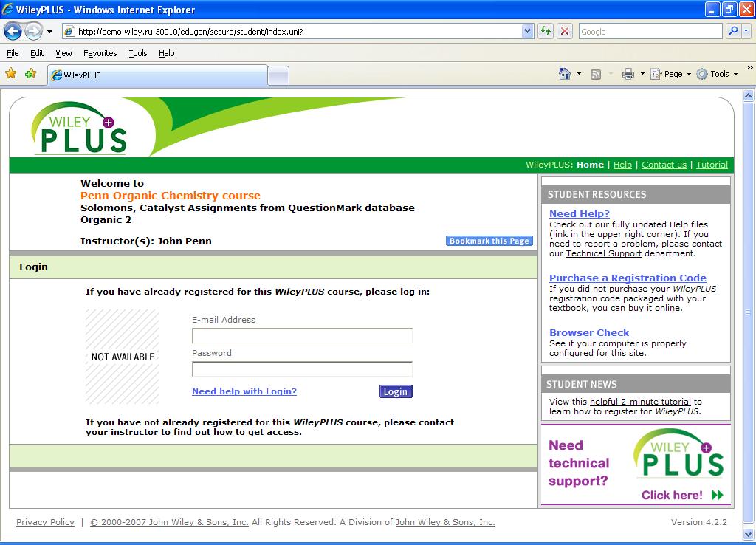
Task: Click the Help link in green navigation bar
Action: 622,165
